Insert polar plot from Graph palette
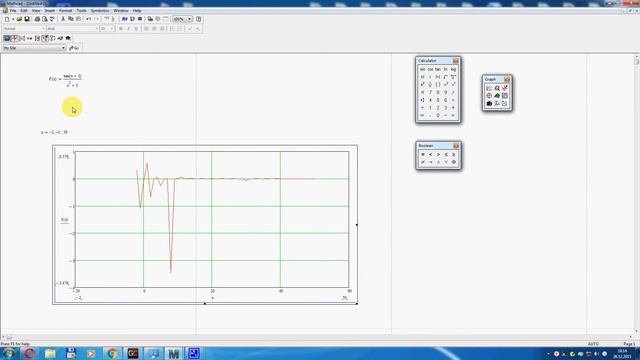This screenshot has width=640, height=360. [489, 96]
